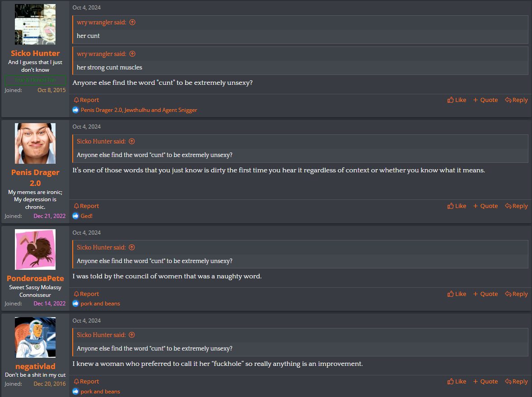Like negativlad's post
The width and height of the screenshot is (532, 397).
tap(457, 381)
